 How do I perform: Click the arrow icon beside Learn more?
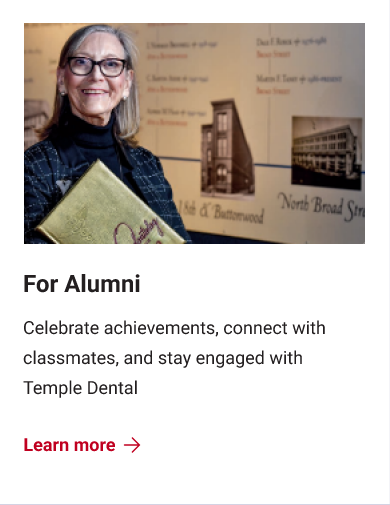(x=132, y=445)
